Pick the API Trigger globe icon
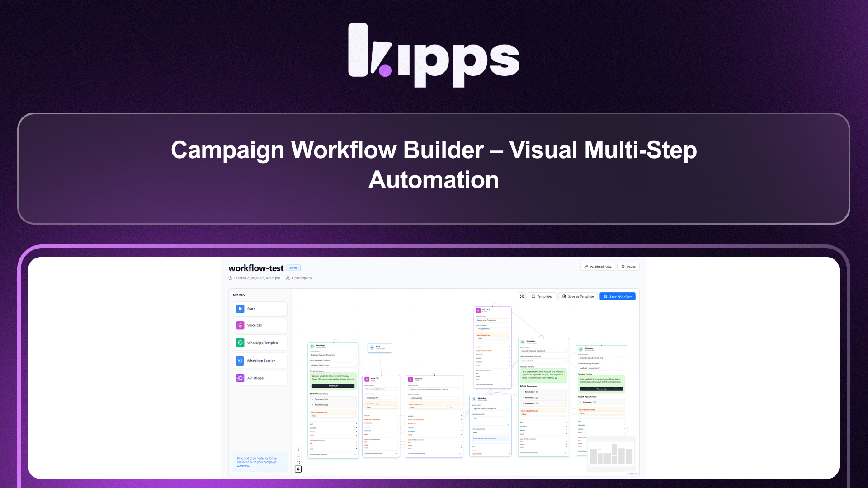 [x=240, y=378]
